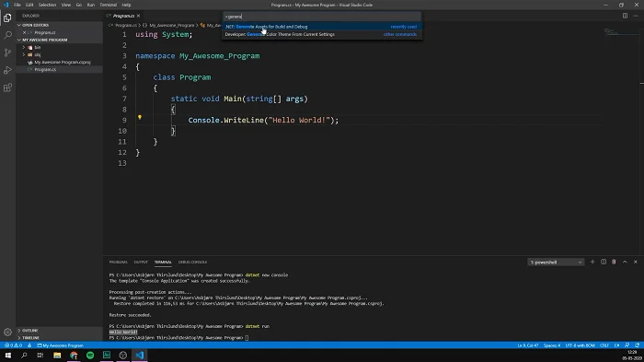Click errors and warnings count in status bar
The height and width of the screenshot is (362, 644).
[13, 345]
